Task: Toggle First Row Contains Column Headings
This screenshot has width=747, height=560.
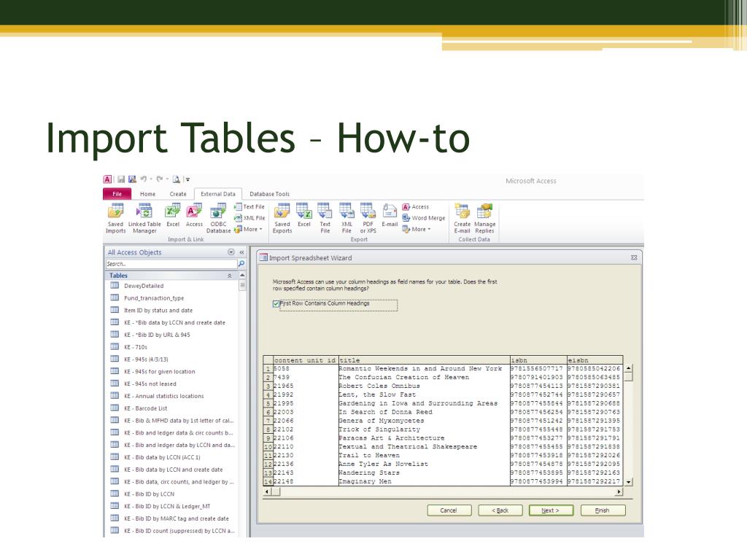Action: [x=276, y=304]
